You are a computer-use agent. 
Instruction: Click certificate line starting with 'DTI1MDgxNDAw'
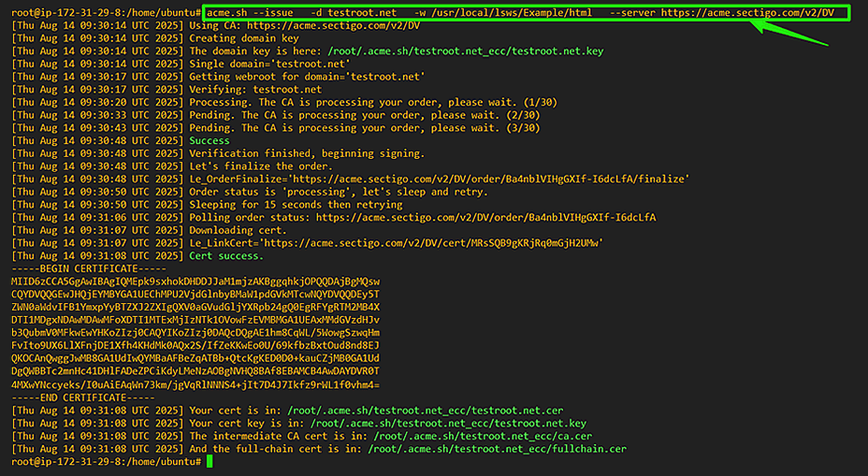(195, 320)
